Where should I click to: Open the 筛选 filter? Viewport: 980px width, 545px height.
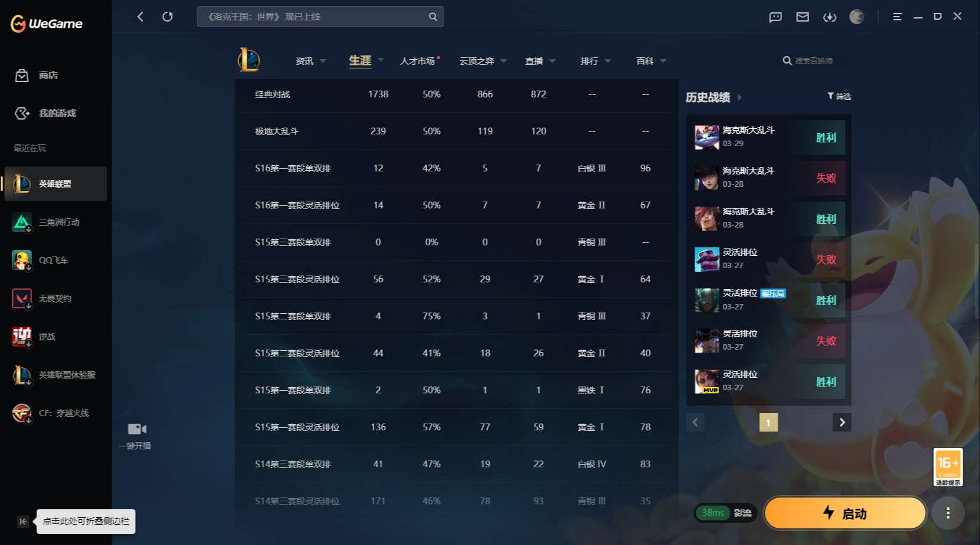[x=839, y=96]
